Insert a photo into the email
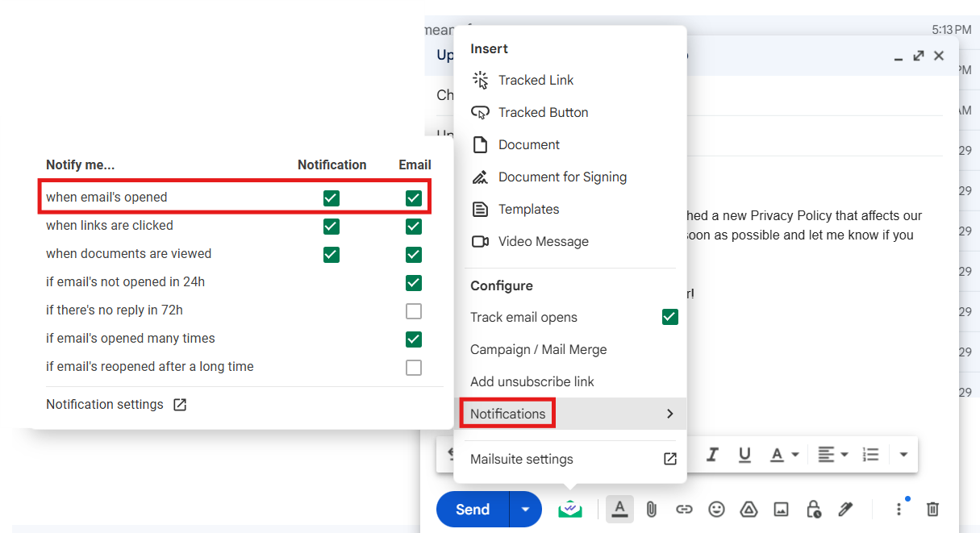Image resolution: width=980 pixels, height=533 pixels. point(781,509)
